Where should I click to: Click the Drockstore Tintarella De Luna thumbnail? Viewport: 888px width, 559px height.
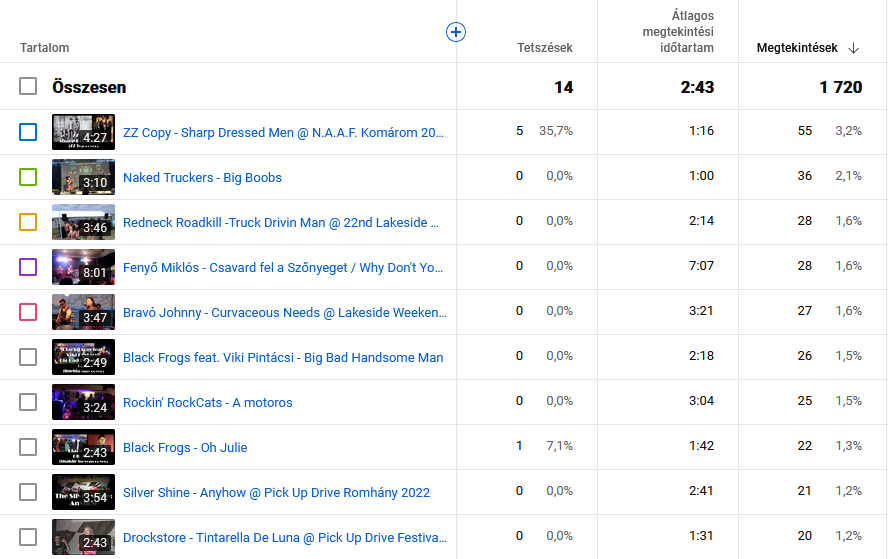[x=83, y=537]
